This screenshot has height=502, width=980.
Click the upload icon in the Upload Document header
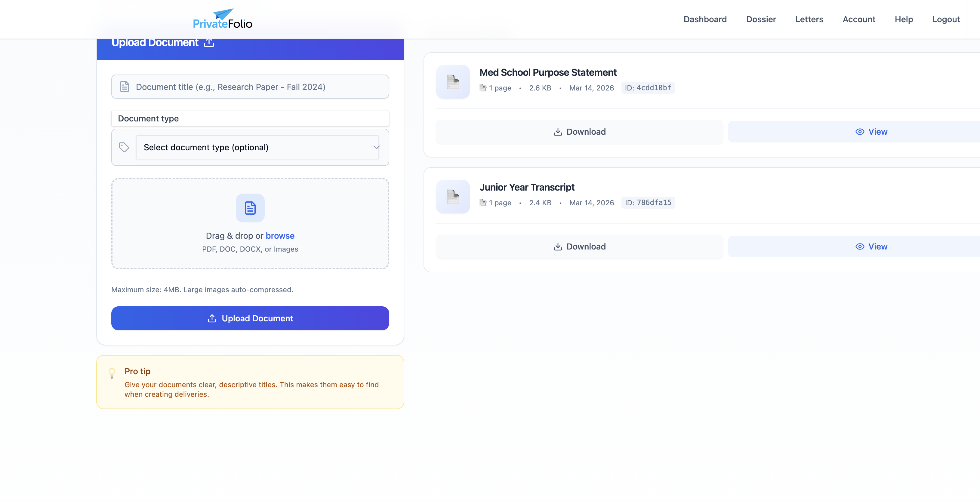209,43
